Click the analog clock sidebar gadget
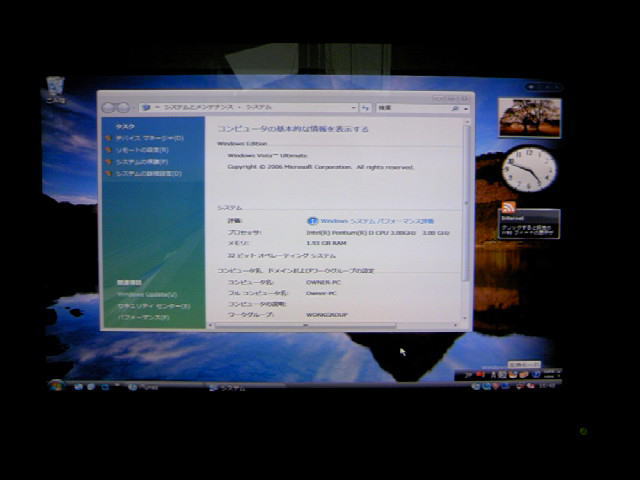 [529, 169]
